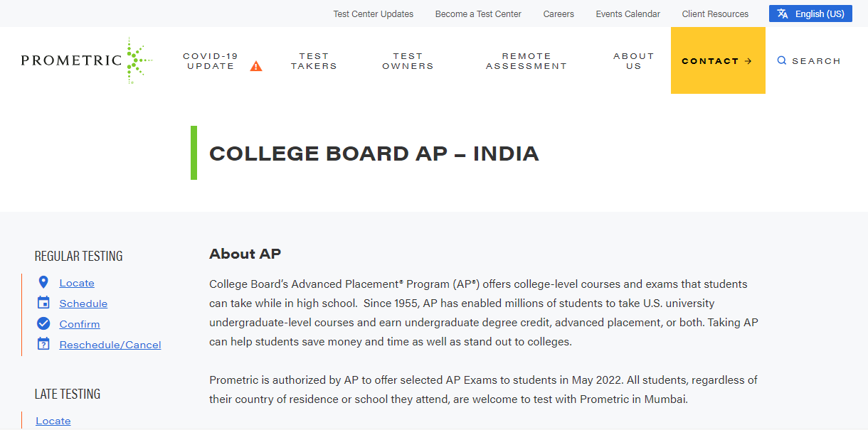
Task: Click the yellow Contact button
Action: tap(718, 60)
